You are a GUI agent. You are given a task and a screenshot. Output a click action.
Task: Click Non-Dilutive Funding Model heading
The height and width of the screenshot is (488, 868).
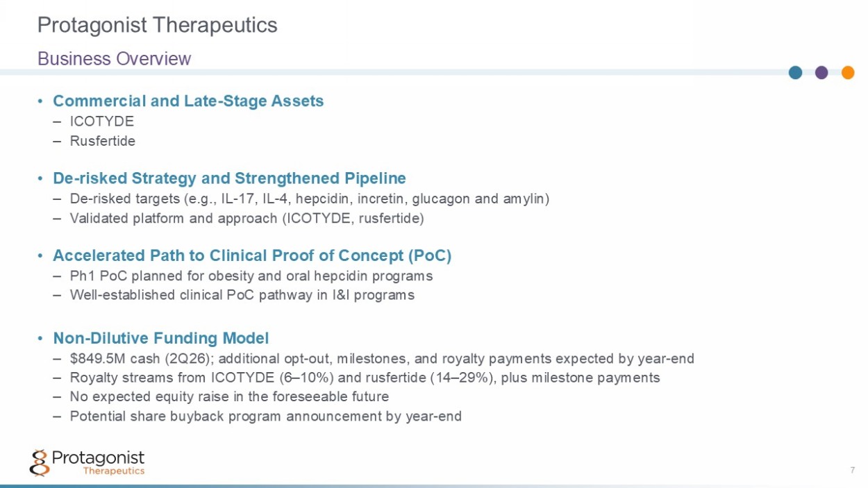pos(160,338)
